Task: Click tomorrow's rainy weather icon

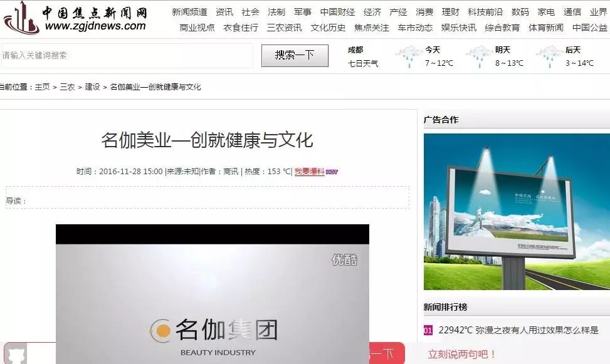Action: [479, 56]
